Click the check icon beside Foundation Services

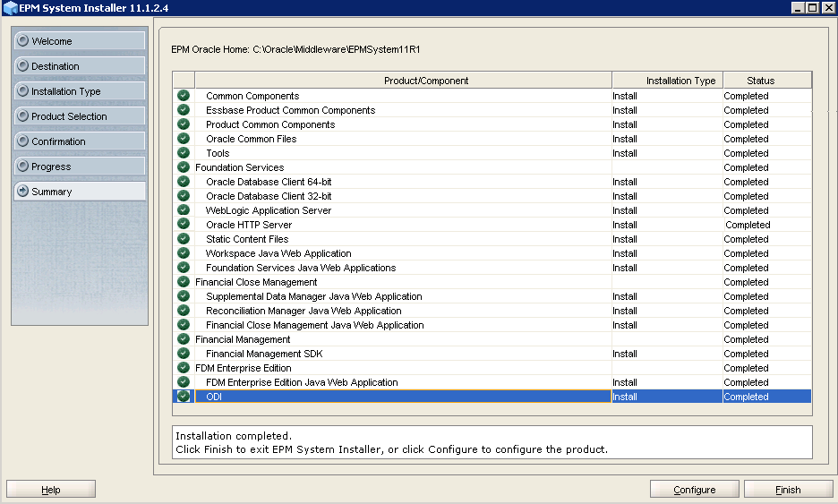pyautogui.click(x=184, y=167)
